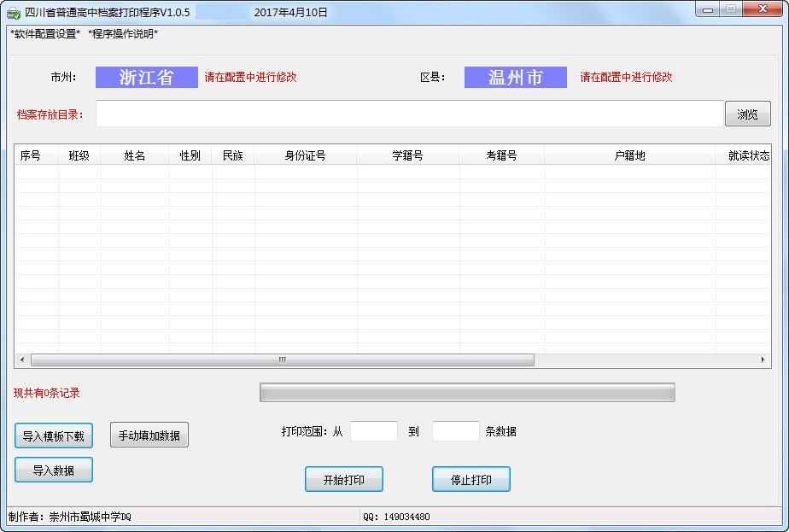This screenshot has height=532, width=789.
Task: Click the 温州市 district label
Action: click(x=515, y=77)
